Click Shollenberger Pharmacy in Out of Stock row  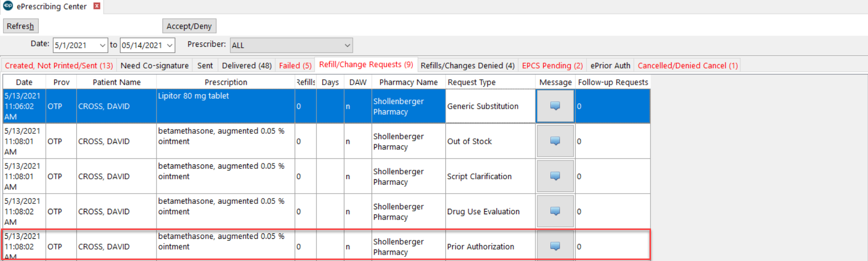[408, 141]
